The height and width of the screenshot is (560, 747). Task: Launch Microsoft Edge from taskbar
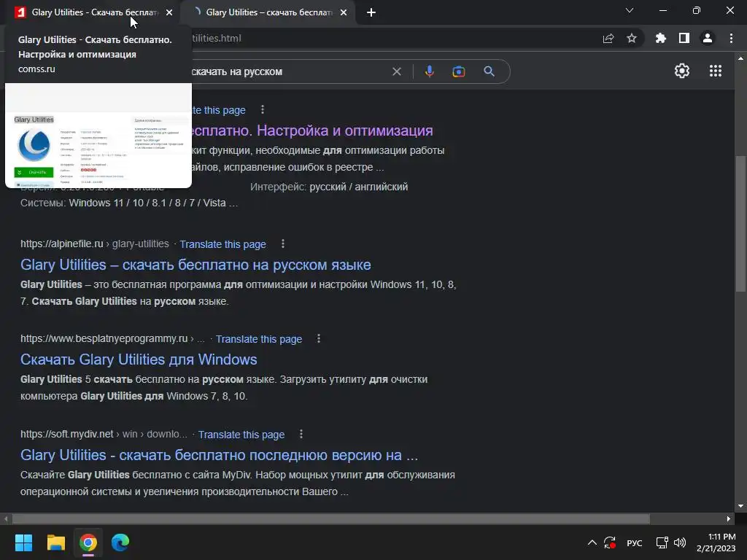tap(120, 542)
